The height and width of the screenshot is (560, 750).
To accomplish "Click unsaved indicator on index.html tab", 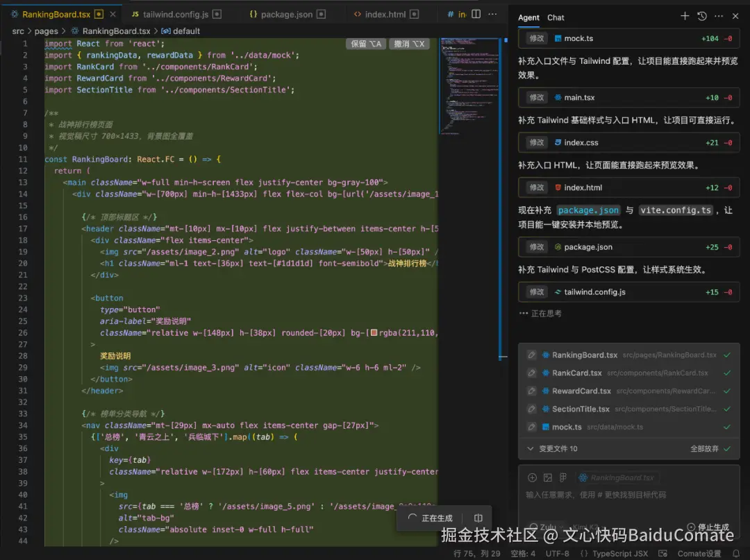I will pos(414,15).
